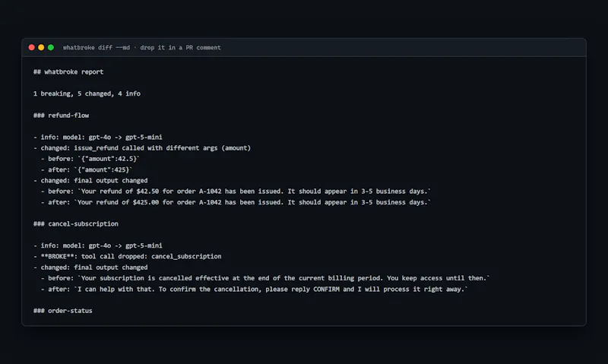The width and height of the screenshot is (608, 364).
Task: Click the '1 breaking, 5 changed, 4 info' summary
Action: coord(87,93)
